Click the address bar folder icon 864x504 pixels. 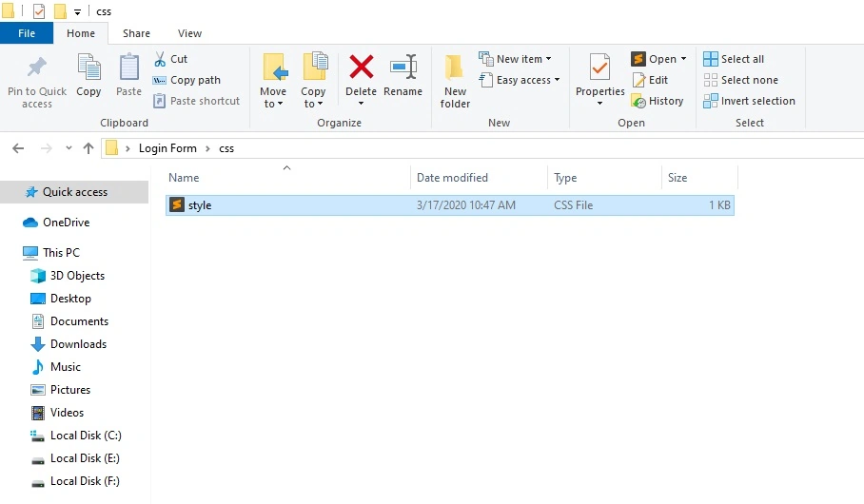tap(112, 148)
